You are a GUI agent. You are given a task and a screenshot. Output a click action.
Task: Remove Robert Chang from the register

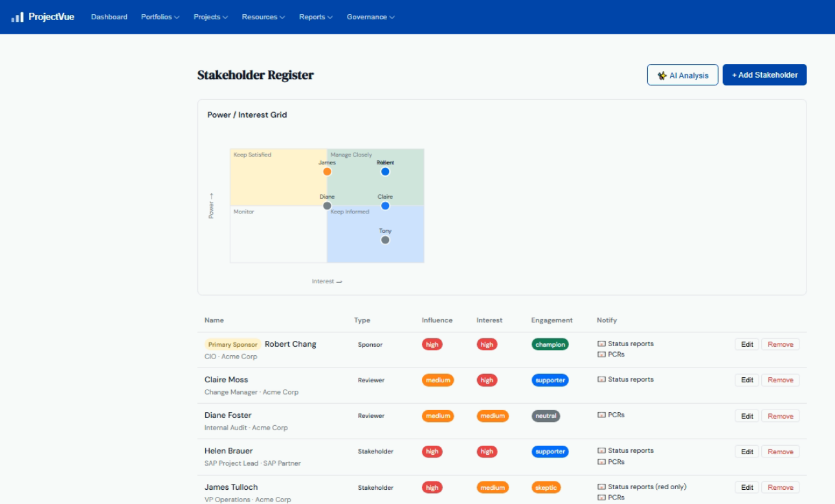pyautogui.click(x=780, y=344)
